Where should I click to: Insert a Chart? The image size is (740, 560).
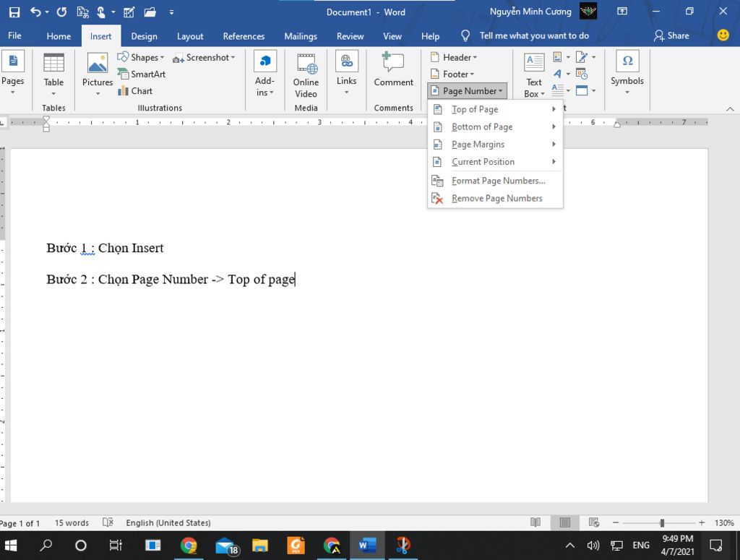pos(135,90)
